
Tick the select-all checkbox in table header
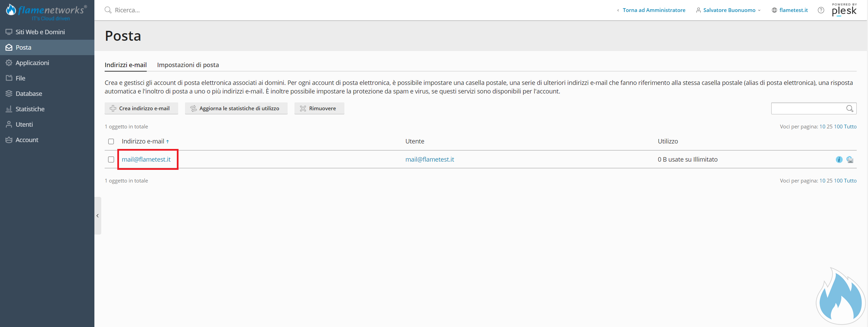coord(111,141)
